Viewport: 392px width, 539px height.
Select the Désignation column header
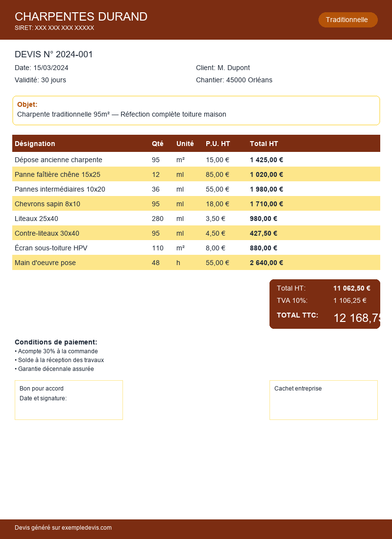[35, 144]
